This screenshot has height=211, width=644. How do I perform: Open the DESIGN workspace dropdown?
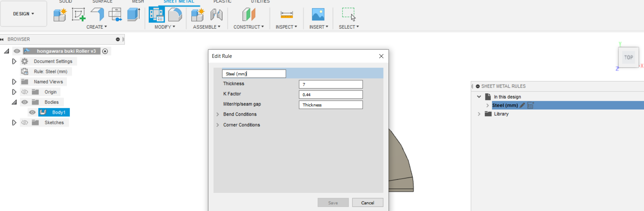tap(24, 14)
